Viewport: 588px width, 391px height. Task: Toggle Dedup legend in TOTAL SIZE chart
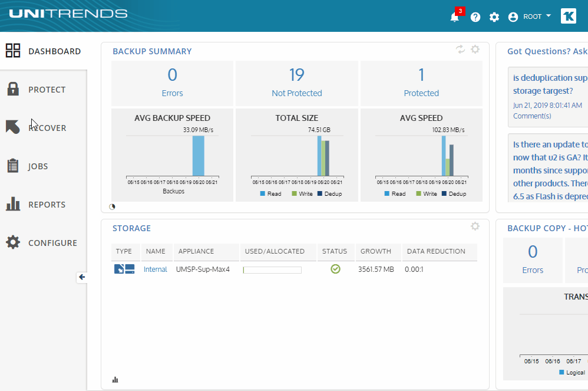pos(329,193)
